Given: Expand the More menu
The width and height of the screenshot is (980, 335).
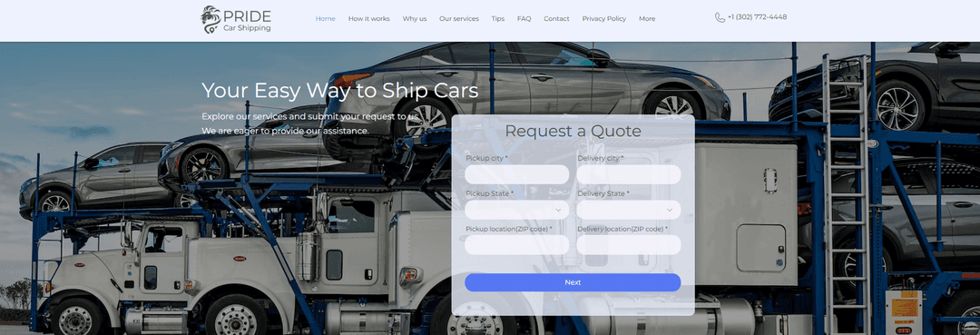Looking at the screenshot, I should (647, 19).
